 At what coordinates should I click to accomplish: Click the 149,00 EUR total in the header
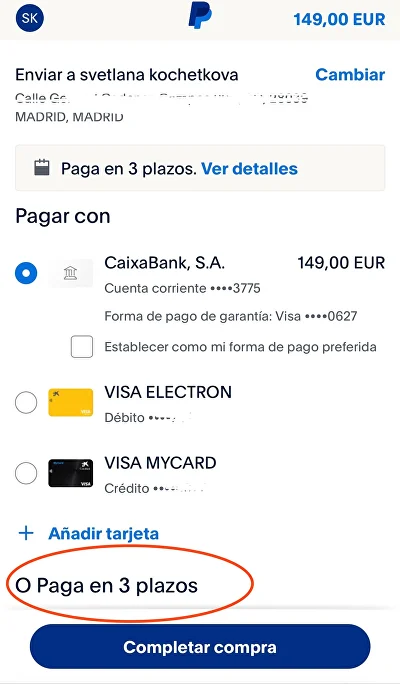[x=339, y=19]
